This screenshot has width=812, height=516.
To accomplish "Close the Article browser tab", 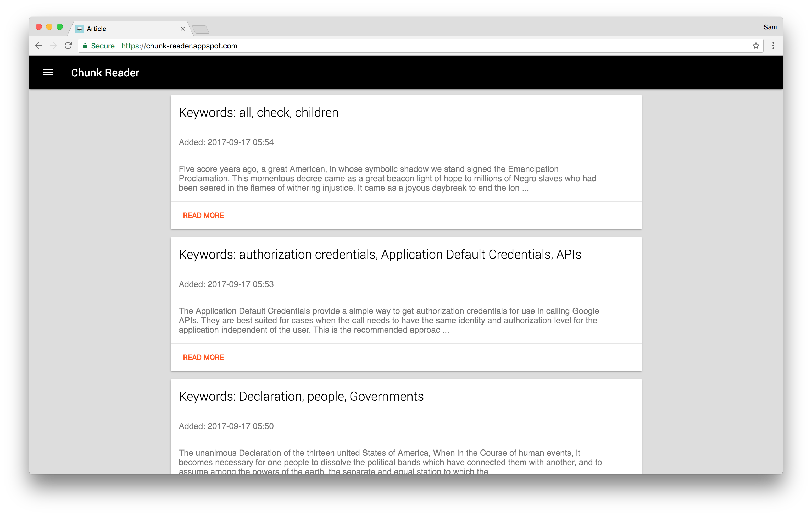I will (182, 29).
